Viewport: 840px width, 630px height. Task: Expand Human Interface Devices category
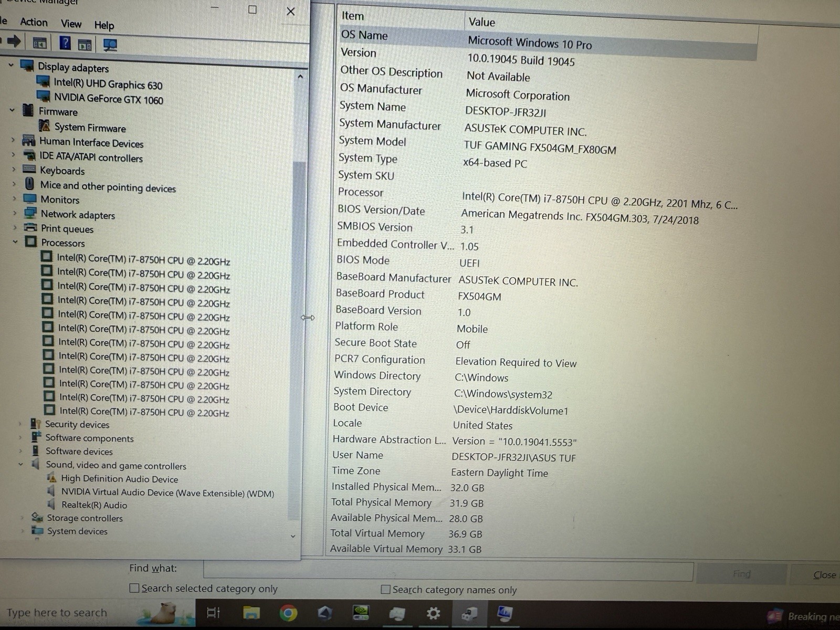[x=13, y=140]
